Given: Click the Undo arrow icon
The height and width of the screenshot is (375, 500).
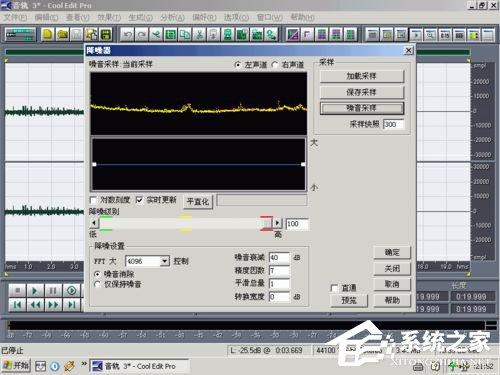Looking at the screenshot, I should (x=127, y=34).
